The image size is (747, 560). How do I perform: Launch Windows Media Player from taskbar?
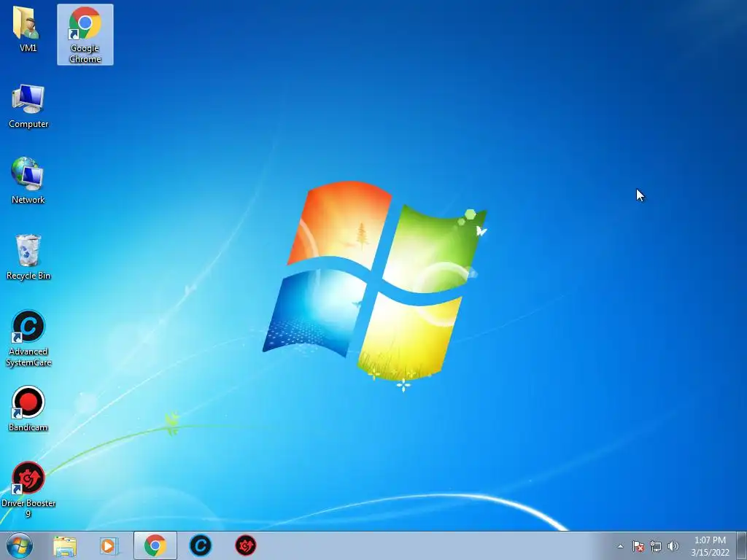pyautogui.click(x=109, y=545)
